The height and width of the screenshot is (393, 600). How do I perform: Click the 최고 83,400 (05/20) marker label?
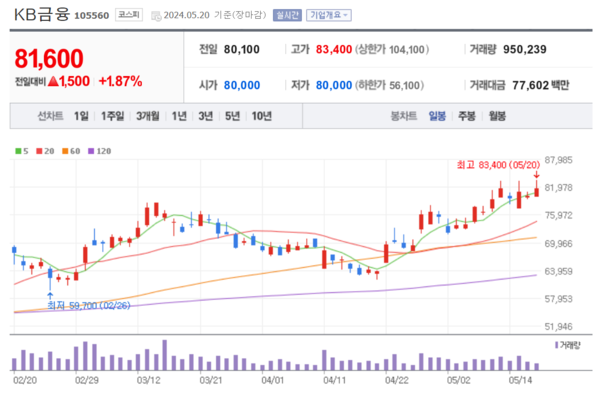pyautogui.click(x=498, y=165)
